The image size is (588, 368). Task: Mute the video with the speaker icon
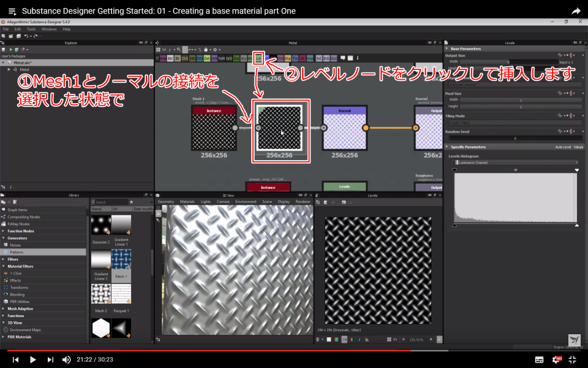click(x=66, y=359)
